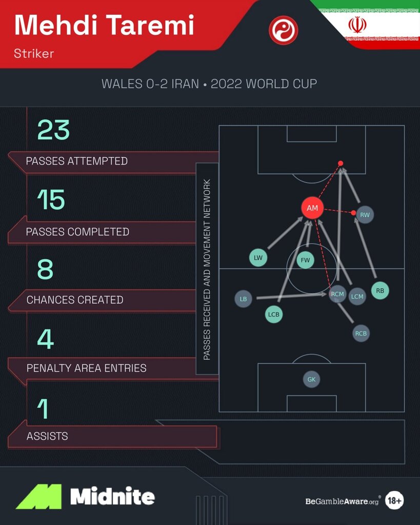Select the RW player node
This screenshot has height=525, width=420.
[365, 215]
